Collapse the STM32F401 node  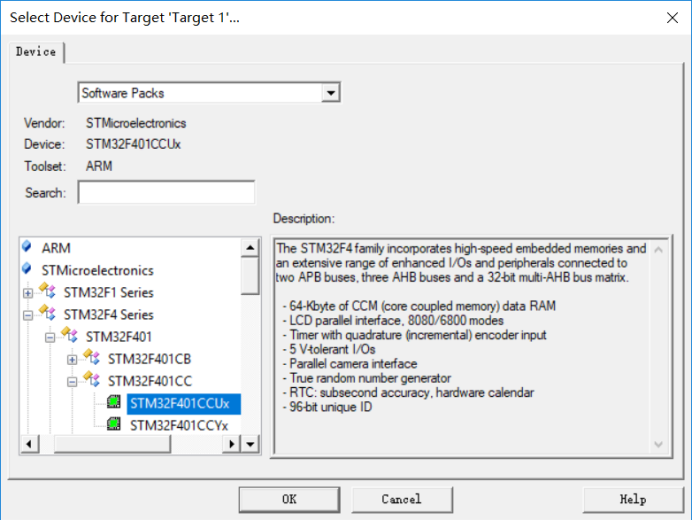(x=50, y=338)
